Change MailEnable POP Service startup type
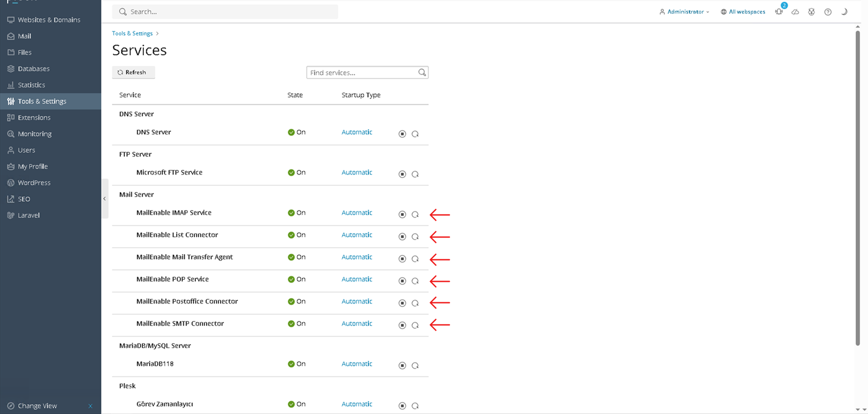The height and width of the screenshot is (414, 868). [x=357, y=279]
